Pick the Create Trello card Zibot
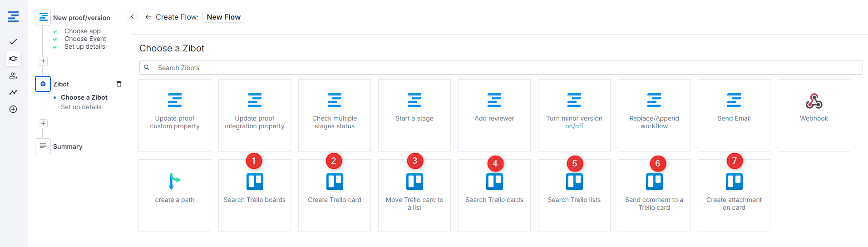 [335, 195]
